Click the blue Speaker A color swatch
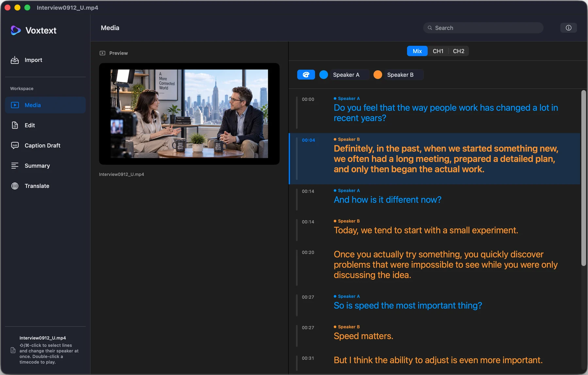Viewport: 588px width, 375px height. [x=323, y=75]
